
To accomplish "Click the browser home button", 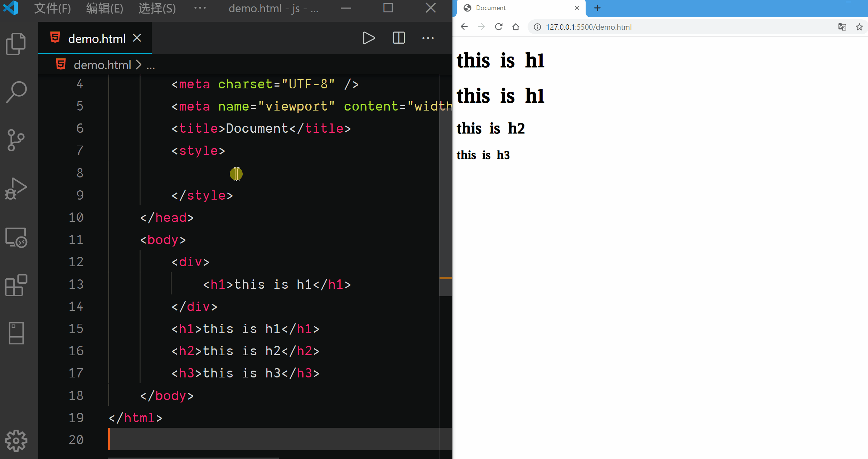I will click(515, 27).
